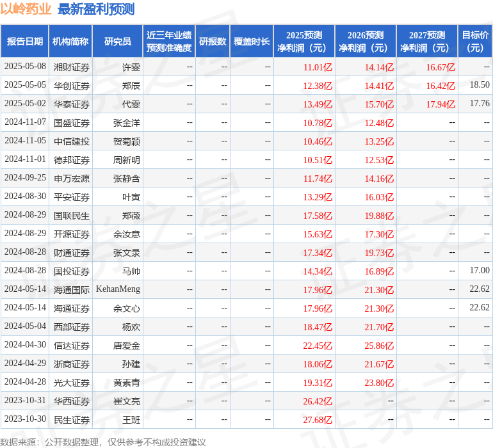493x448 pixels.
Task: Click researcher name 张静含
Action: pyautogui.click(x=127, y=179)
